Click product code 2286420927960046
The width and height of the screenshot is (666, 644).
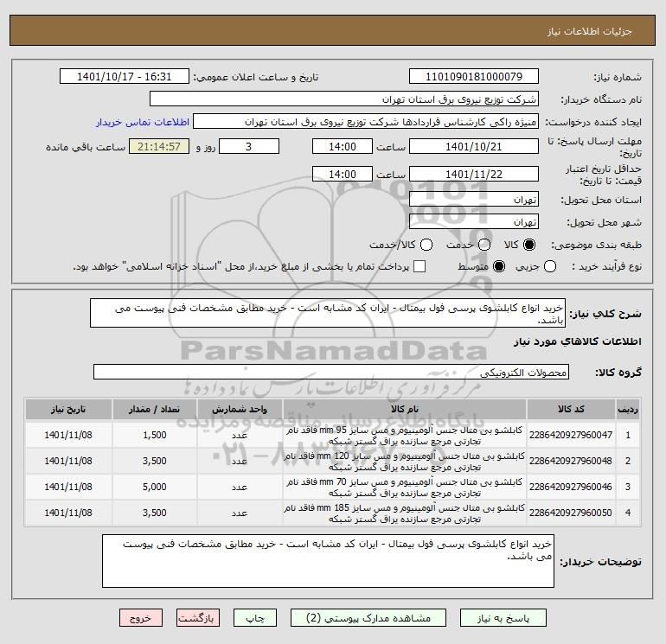[x=571, y=487]
